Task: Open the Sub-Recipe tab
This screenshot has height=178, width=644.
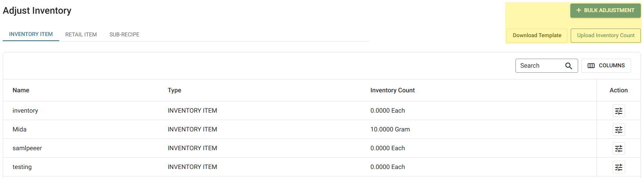Action: click(124, 34)
